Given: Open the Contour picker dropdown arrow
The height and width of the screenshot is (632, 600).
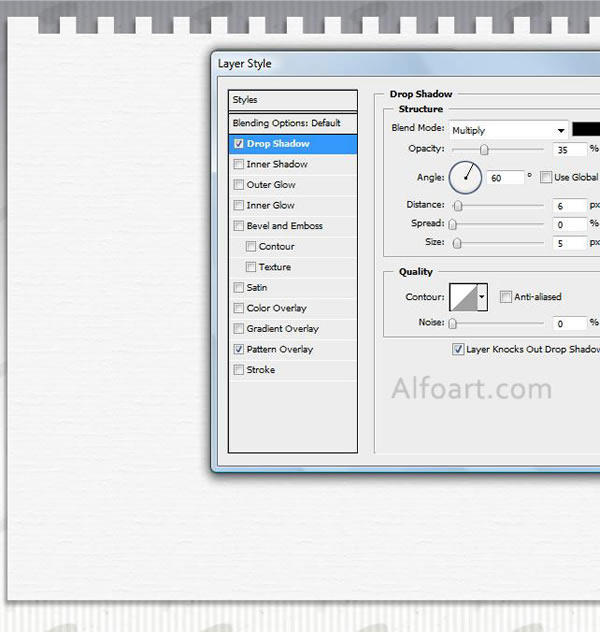Looking at the screenshot, I should [x=482, y=297].
